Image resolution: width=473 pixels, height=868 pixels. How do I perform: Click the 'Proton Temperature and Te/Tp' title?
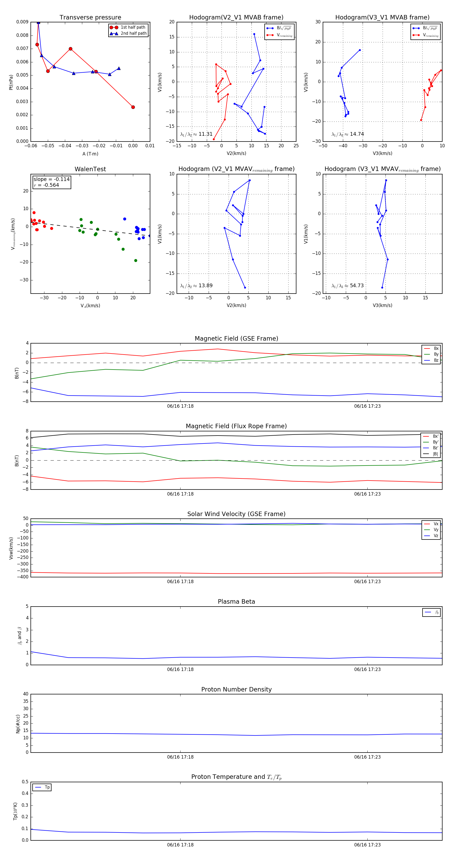click(236, 777)
